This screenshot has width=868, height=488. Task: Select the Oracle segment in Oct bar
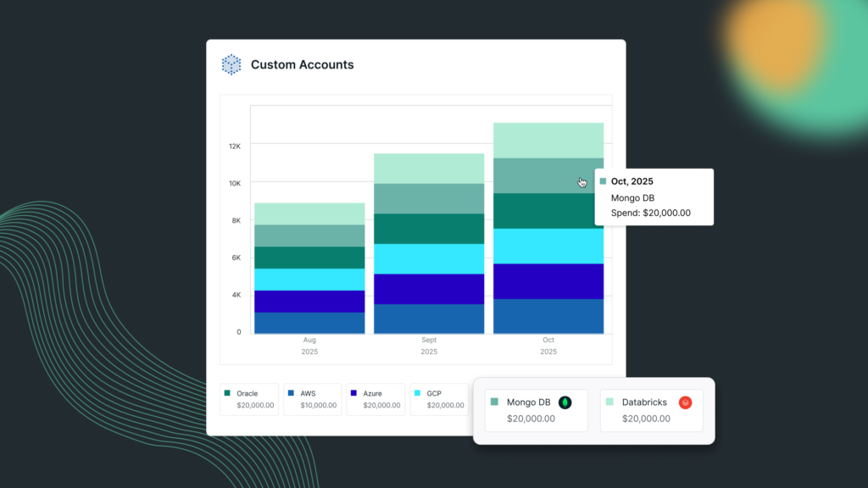point(548,211)
